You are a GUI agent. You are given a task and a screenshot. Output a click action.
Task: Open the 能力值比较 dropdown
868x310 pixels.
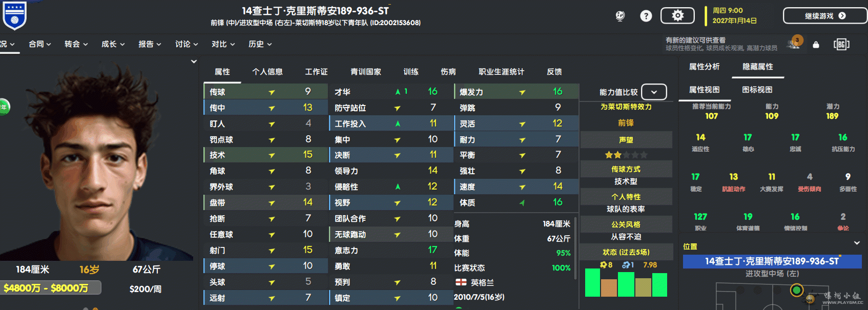654,92
